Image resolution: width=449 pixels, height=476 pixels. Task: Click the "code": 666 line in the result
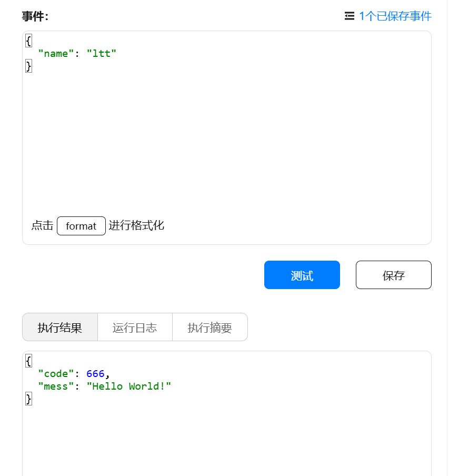74,374
